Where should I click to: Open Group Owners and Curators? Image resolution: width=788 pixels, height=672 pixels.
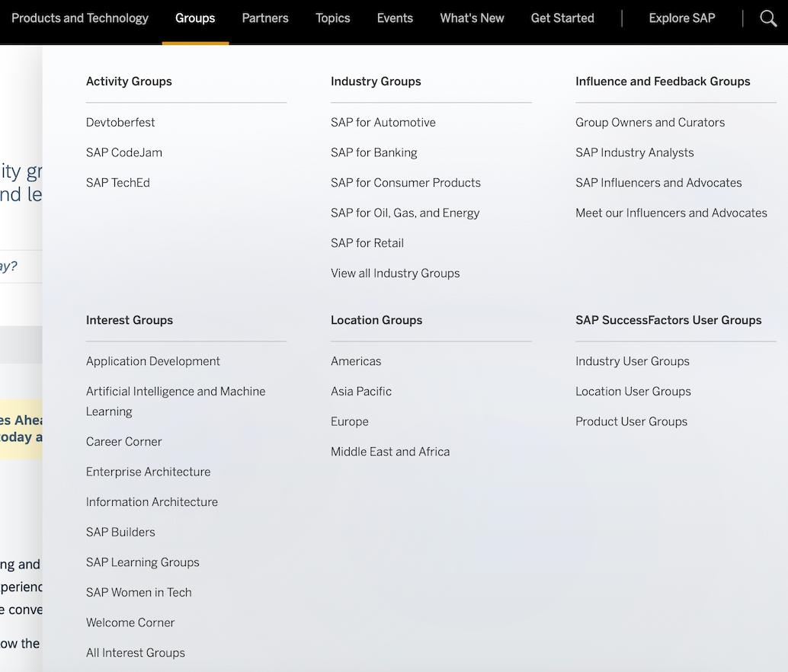[650, 123]
